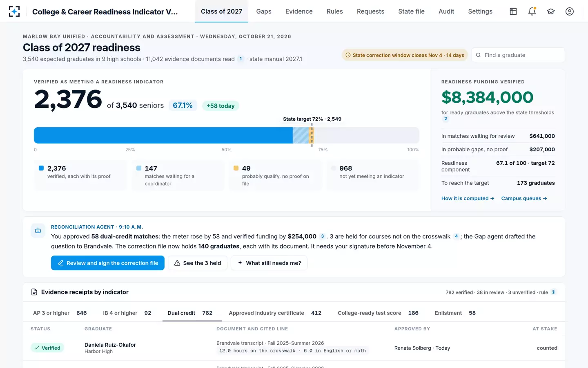Click the blue verified segment of progress bar
The width and height of the screenshot is (588, 368).
[x=163, y=135]
